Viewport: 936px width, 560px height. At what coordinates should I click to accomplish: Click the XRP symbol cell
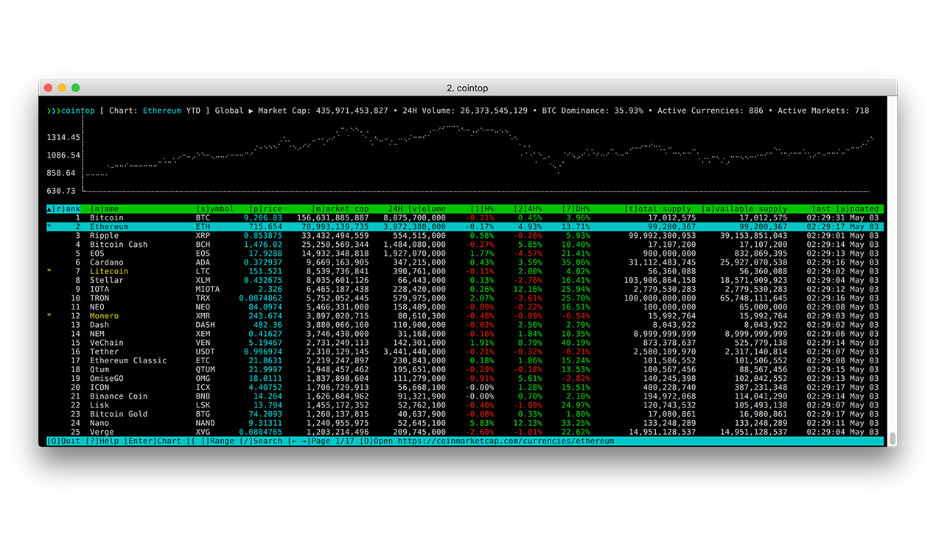[203, 236]
